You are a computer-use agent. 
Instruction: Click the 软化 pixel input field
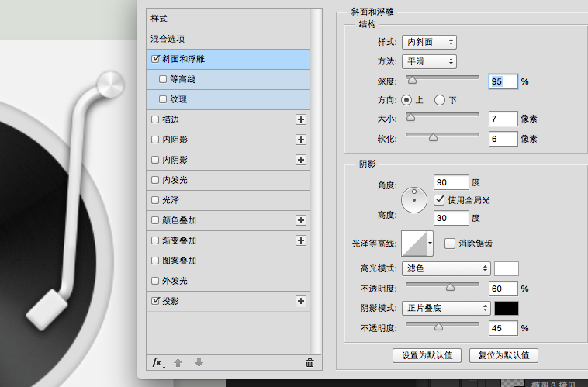[503, 139]
